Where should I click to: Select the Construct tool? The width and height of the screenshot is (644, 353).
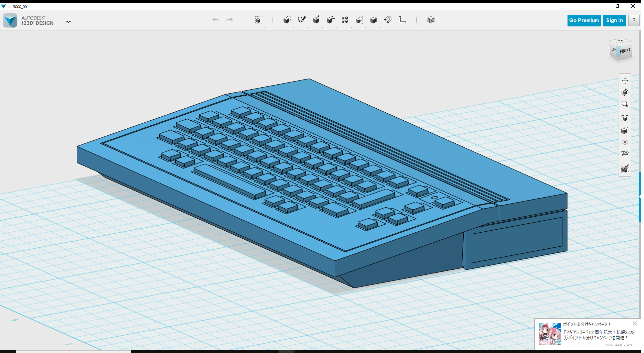click(316, 20)
